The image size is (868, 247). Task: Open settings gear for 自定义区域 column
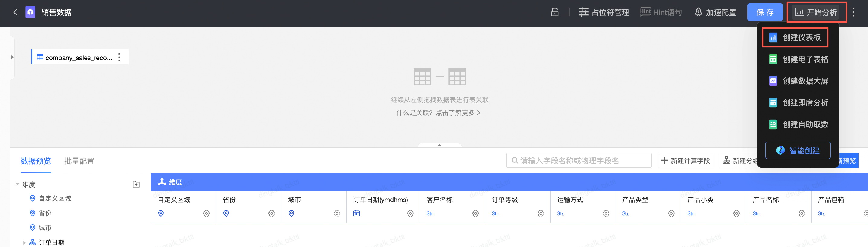pyautogui.click(x=207, y=214)
